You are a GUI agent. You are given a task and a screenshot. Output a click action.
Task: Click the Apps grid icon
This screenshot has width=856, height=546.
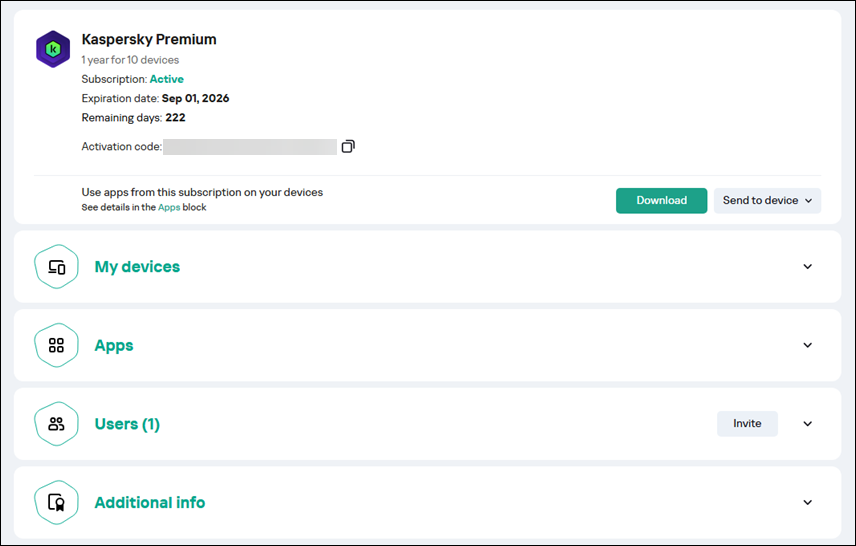pos(56,345)
